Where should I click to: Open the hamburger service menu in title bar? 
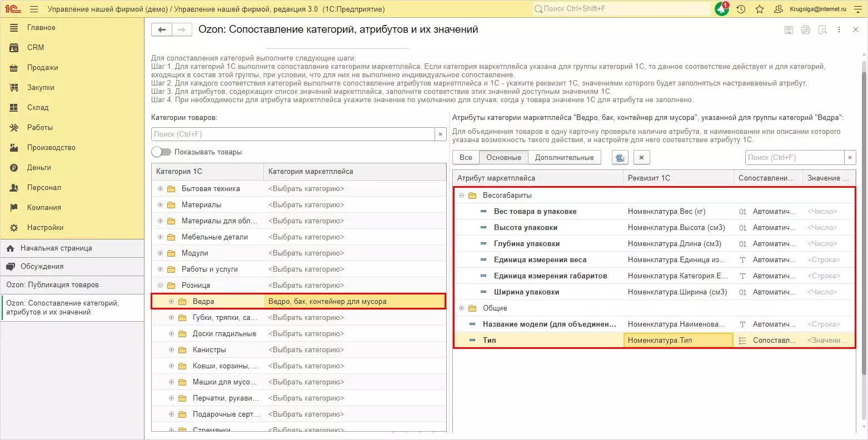tap(34, 9)
